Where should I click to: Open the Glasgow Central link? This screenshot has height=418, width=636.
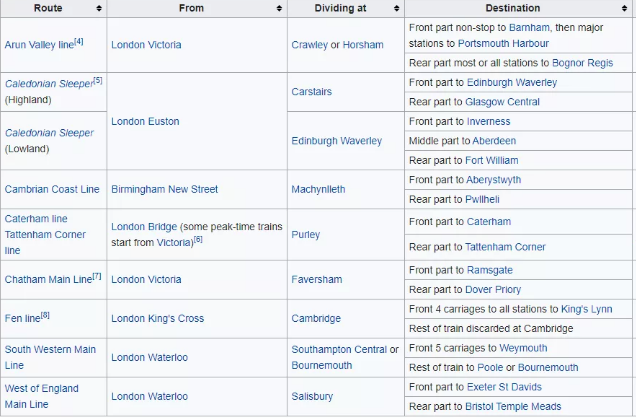[x=503, y=102]
